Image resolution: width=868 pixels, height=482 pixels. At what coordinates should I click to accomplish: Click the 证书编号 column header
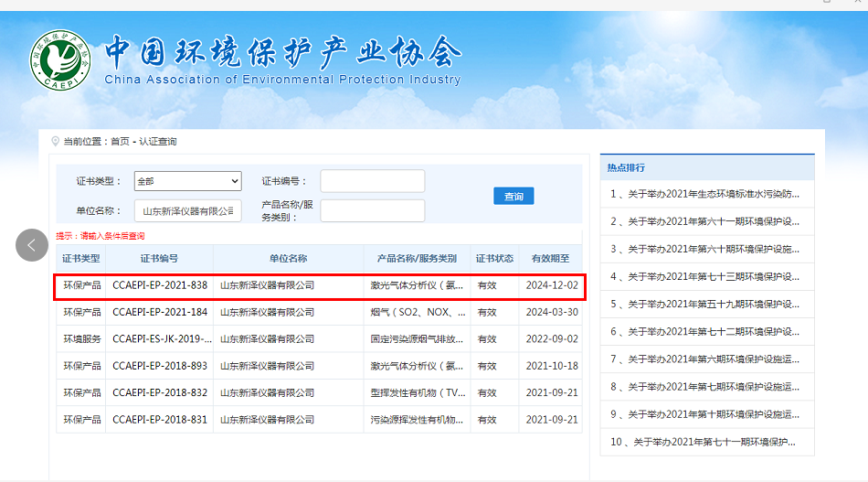159,259
